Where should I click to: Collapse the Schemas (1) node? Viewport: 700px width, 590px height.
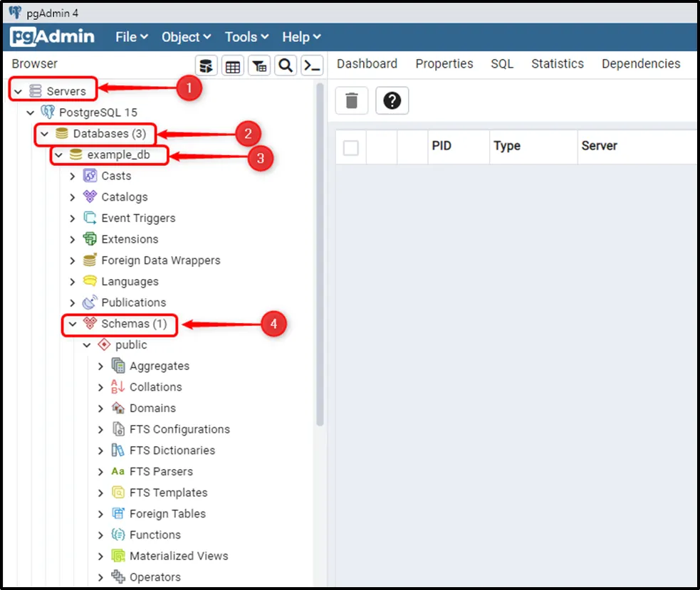point(72,324)
